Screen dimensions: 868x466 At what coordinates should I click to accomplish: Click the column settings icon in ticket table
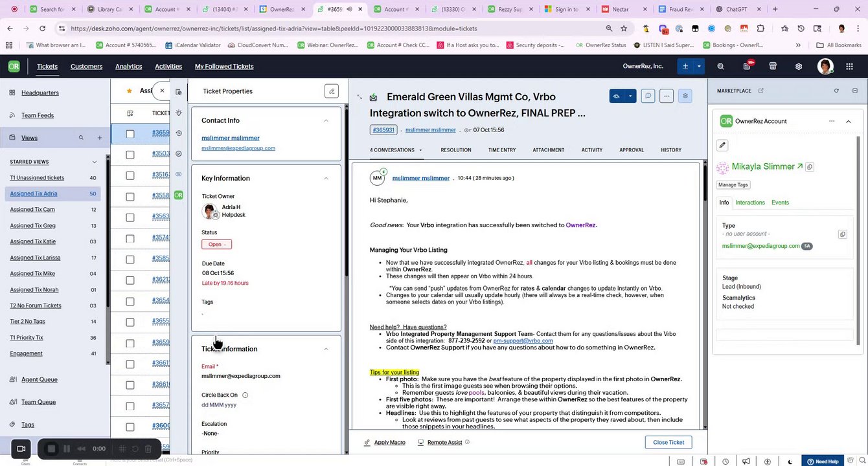[130, 113]
